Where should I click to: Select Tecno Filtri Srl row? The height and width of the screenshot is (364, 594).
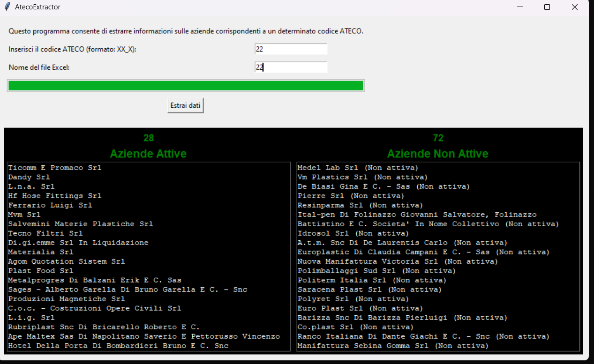[x=149, y=233]
